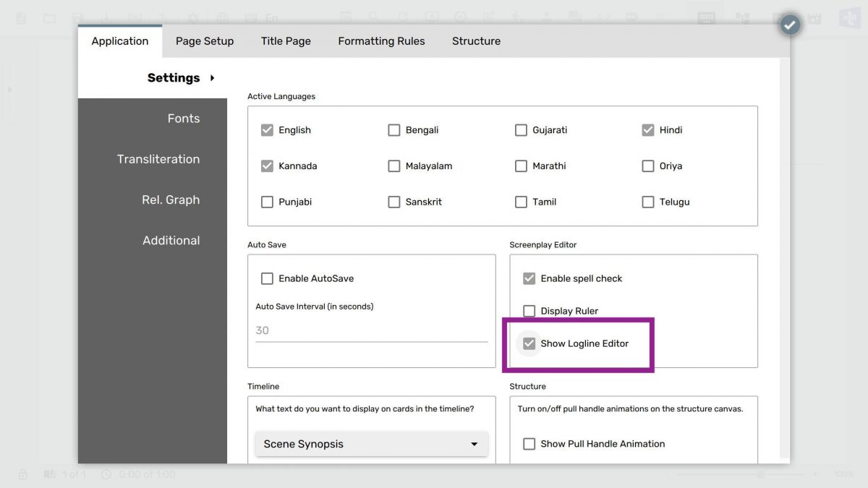Enable Show Pull Handle Animation
The image size is (868, 488).
coord(529,443)
